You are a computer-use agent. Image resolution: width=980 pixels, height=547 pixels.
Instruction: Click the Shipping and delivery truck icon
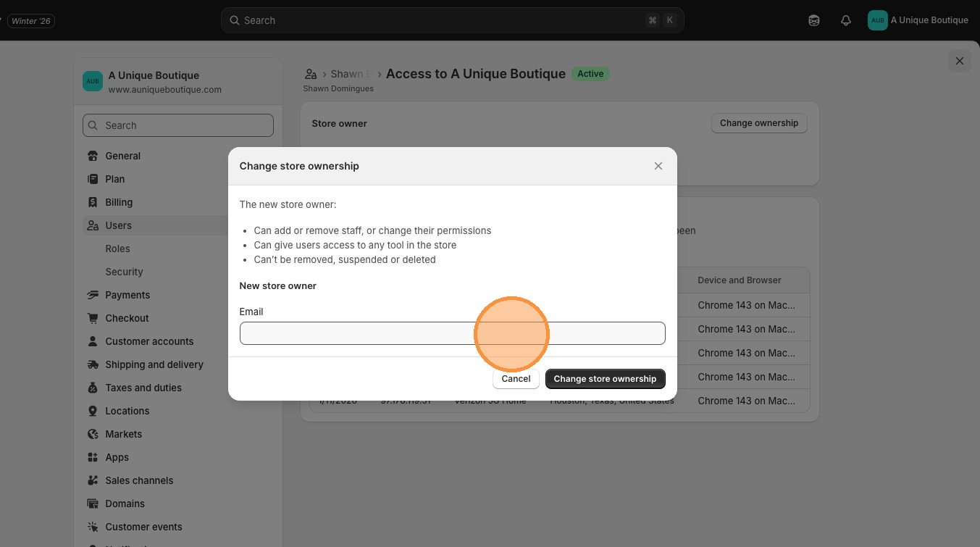(93, 364)
